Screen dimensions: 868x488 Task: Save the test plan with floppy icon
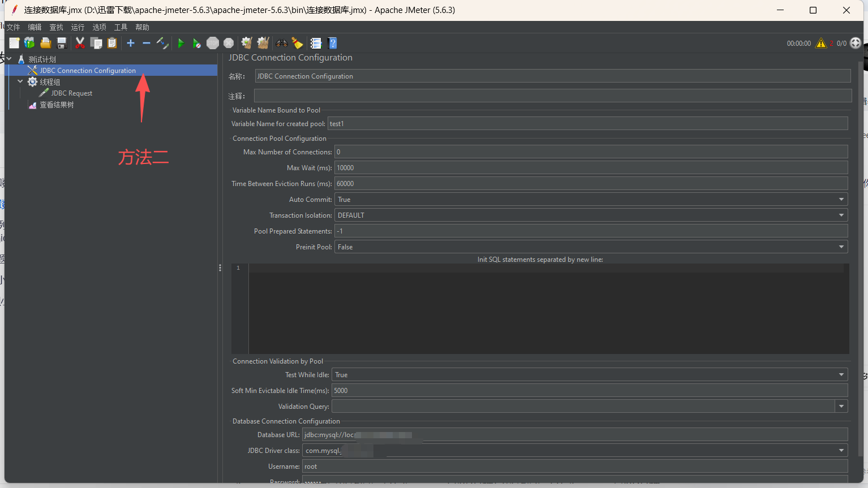point(62,43)
